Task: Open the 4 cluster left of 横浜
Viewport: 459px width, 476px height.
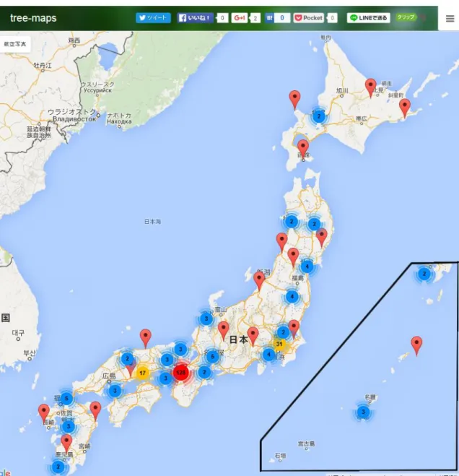Action: (x=268, y=354)
